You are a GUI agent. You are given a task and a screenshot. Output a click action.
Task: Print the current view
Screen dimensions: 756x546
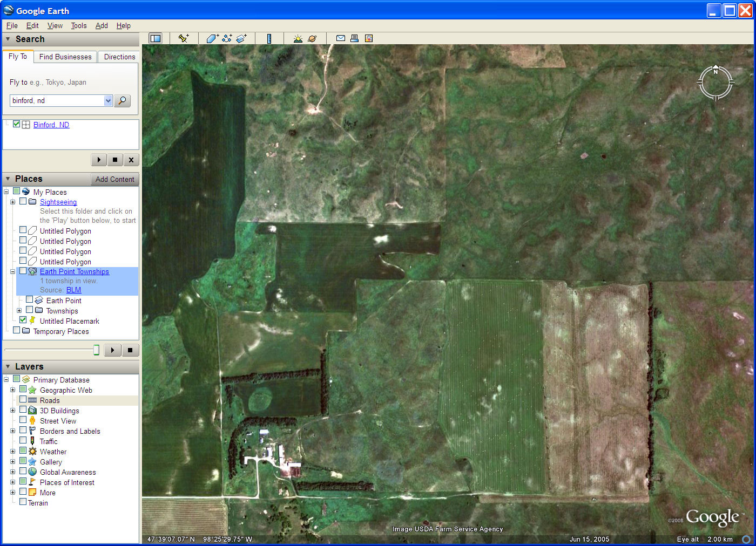(x=354, y=38)
